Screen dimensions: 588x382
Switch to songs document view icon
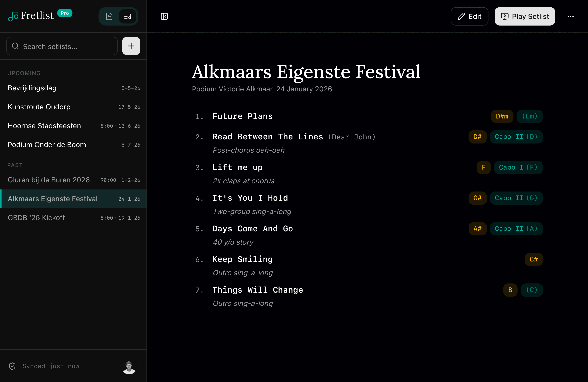109,16
